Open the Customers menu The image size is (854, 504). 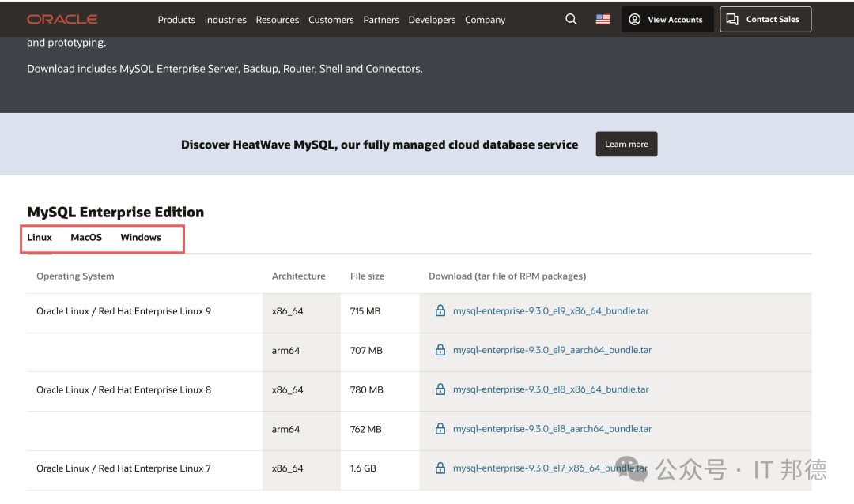(331, 20)
